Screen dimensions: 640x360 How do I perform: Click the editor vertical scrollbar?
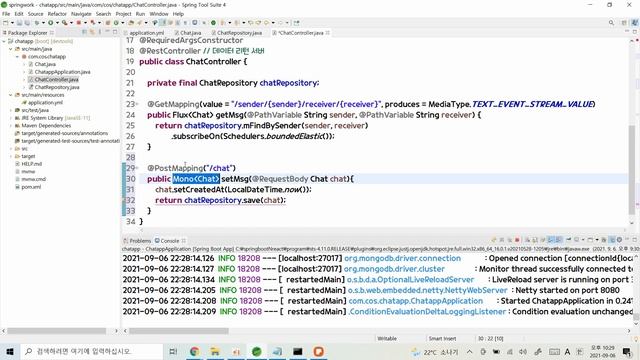coord(632,169)
